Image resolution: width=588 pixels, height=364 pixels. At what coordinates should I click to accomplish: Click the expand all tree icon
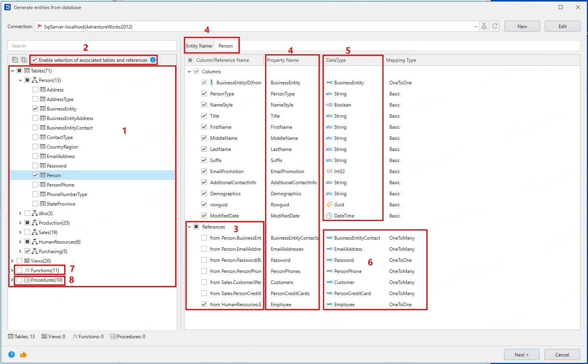[24, 60]
